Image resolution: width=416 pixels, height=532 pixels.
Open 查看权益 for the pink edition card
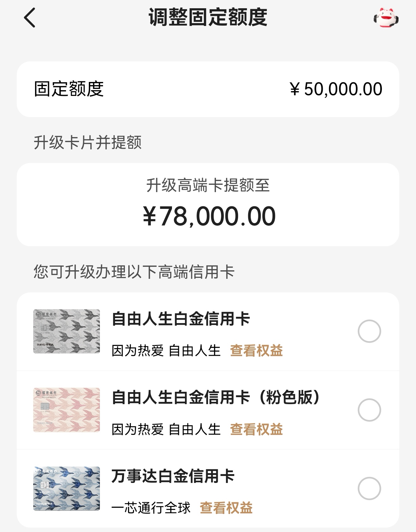pyautogui.click(x=256, y=429)
